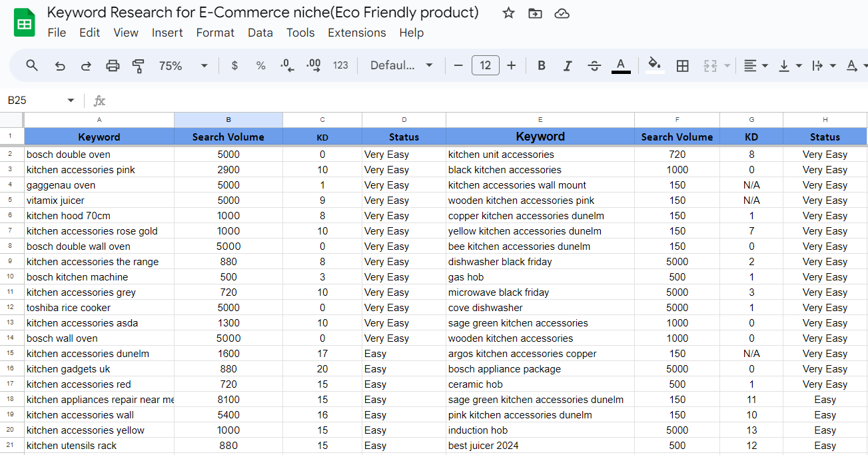Open the text color picker
The width and height of the screenshot is (868, 455).
(x=621, y=65)
